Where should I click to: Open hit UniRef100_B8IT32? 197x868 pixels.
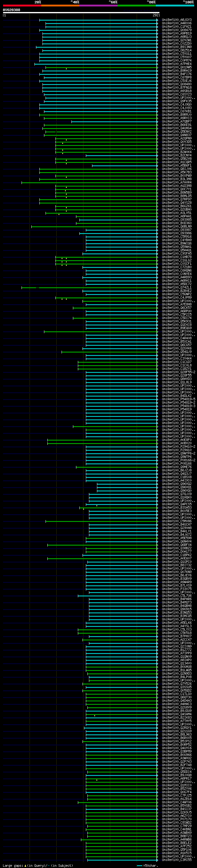point(177,565)
